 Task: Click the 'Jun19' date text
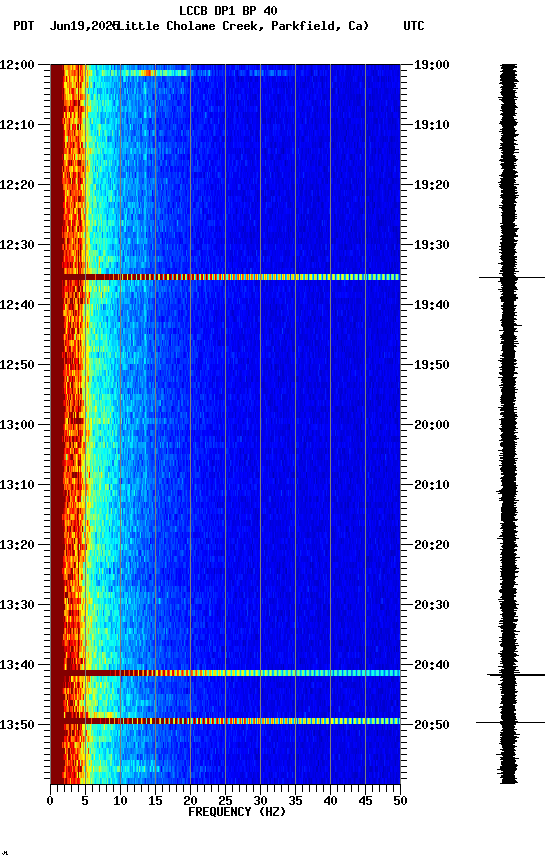coord(67,26)
